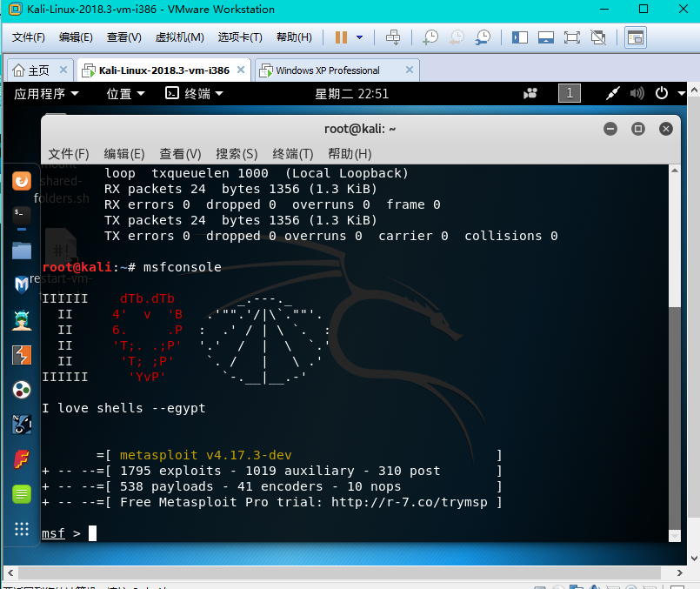Launch Metasploit from the dock
This screenshot has width=700, height=589.
tap(22, 284)
